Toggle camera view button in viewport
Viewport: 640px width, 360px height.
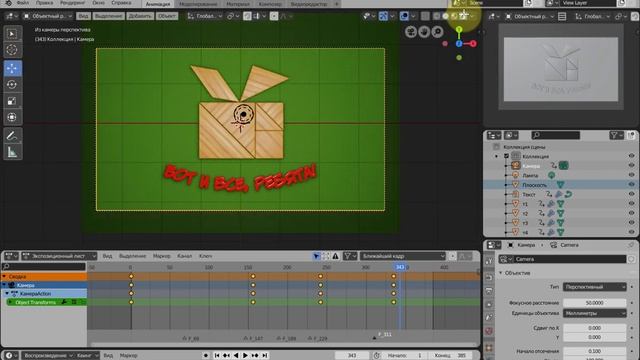coord(411,32)
